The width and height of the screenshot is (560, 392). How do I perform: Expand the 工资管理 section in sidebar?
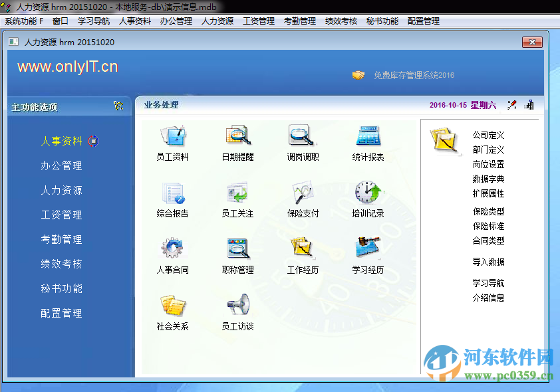(x=61, y=215)
